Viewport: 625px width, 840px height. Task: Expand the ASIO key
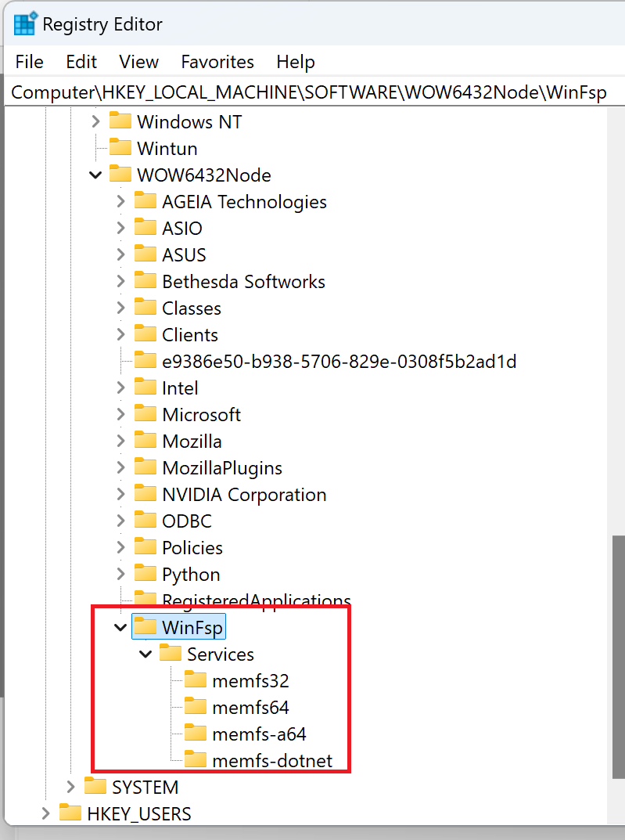pyautogui.click(x=121, y=229)
